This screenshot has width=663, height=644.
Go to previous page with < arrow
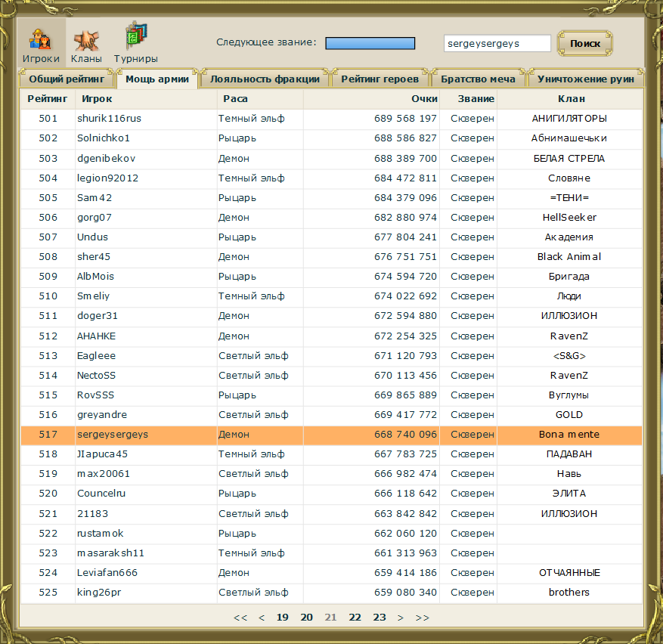click(x=262, y=618)
